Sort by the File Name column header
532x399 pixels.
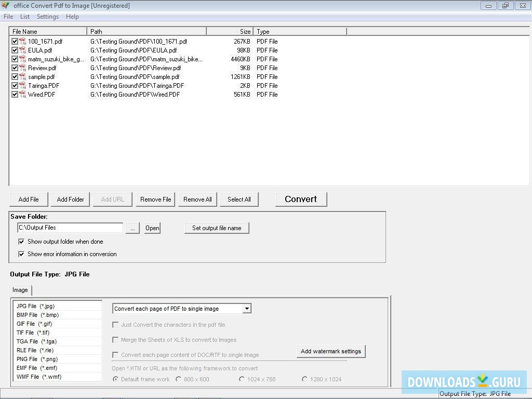[48, 32]
